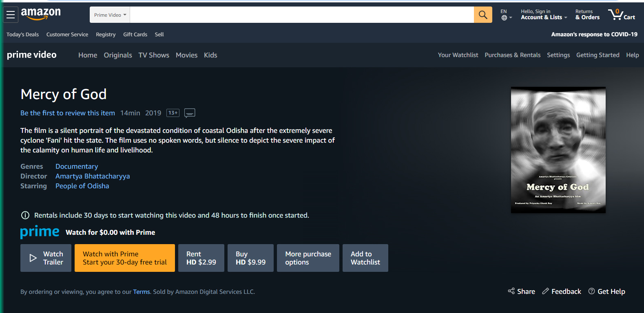
Task: Click Add to Watchlist button
Action: (x=365, y=258)
